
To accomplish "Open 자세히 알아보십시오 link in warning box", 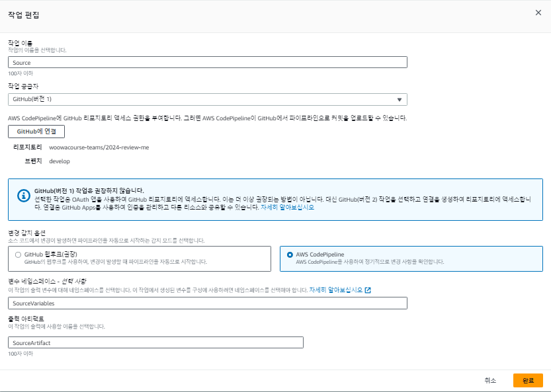I will 287,208.
